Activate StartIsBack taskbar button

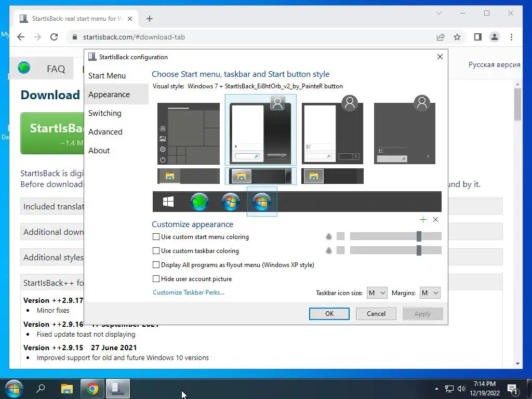click(x=118, y=389)
